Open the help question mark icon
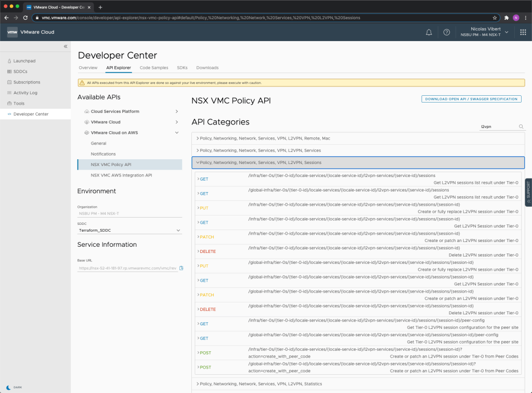This screenshot has width=532, height=393. coord(446,32)
